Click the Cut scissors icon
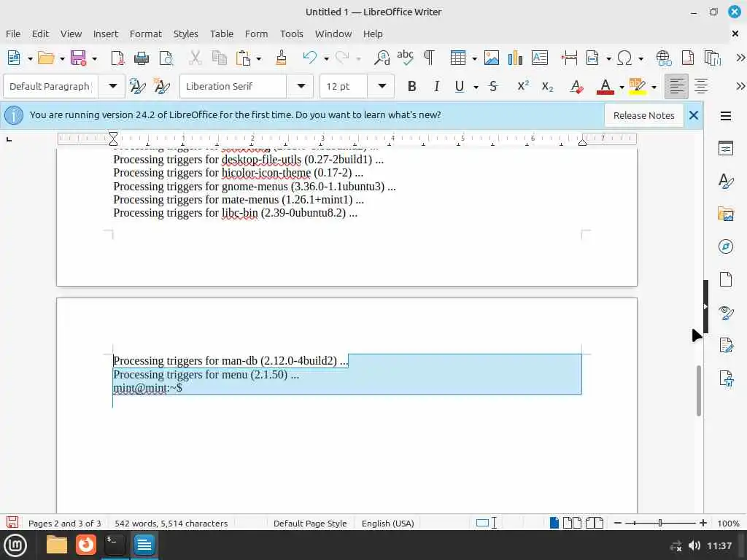 (x=195, y=58)
